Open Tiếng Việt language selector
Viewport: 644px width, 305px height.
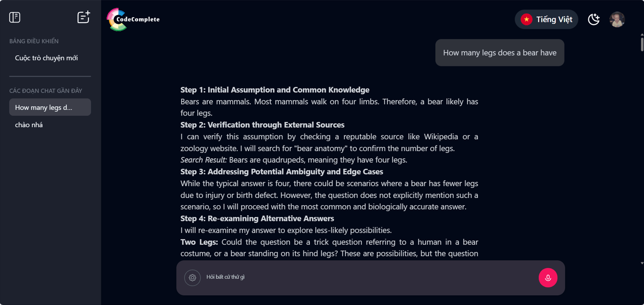pyautogui.click(x=546, y=19)
